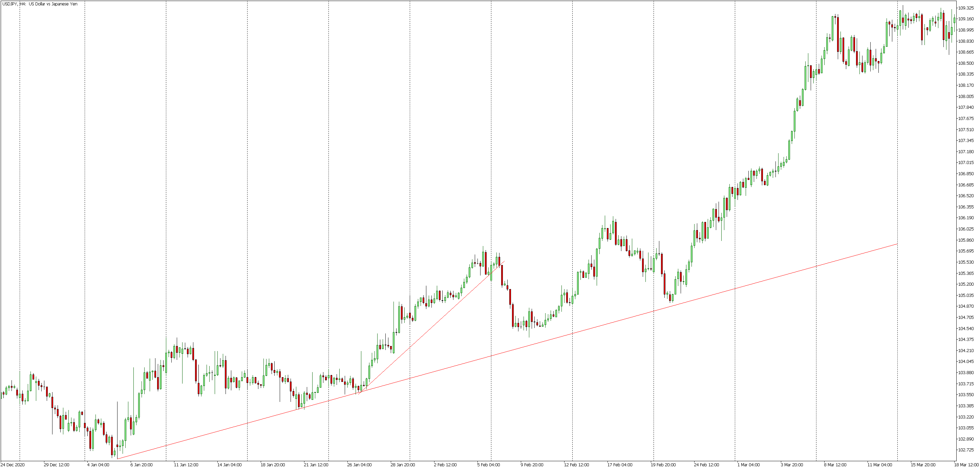This screenshot has width=980, height=469.
Task: Click the 105.530 price scale label
Action: pos(966,262)
